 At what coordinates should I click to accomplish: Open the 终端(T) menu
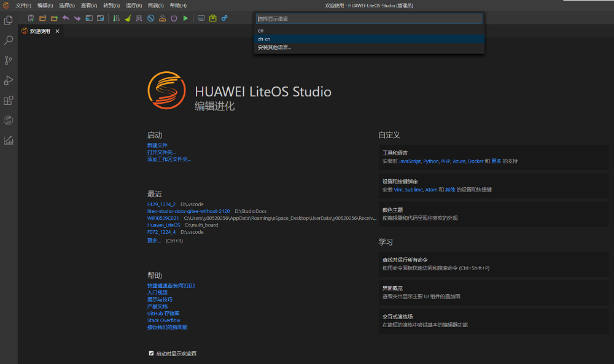(156, 6)
